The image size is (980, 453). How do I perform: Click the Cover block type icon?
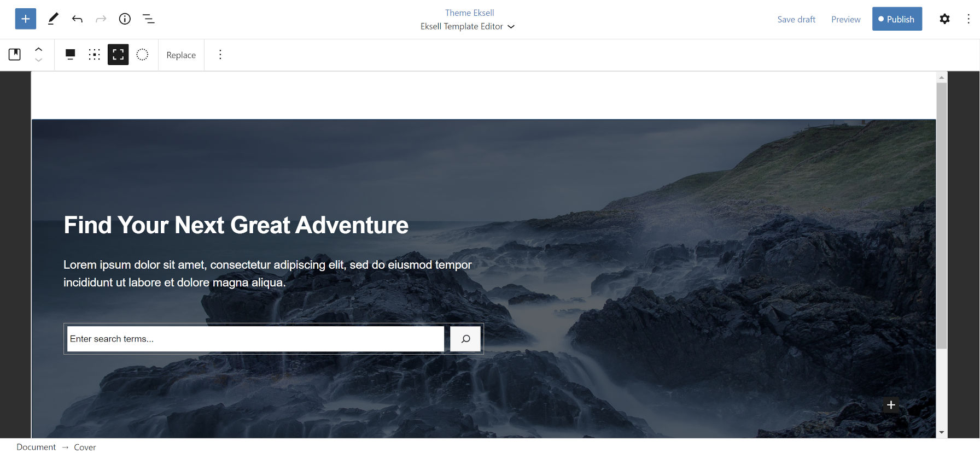point(15,55)
